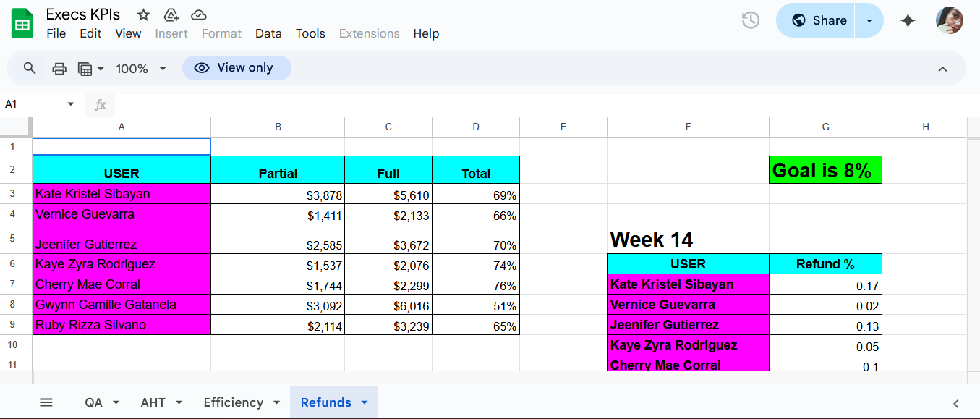Viewport: 980px width, 419px height.
Task: Open the account profile avatar
Action: (950, 20)
